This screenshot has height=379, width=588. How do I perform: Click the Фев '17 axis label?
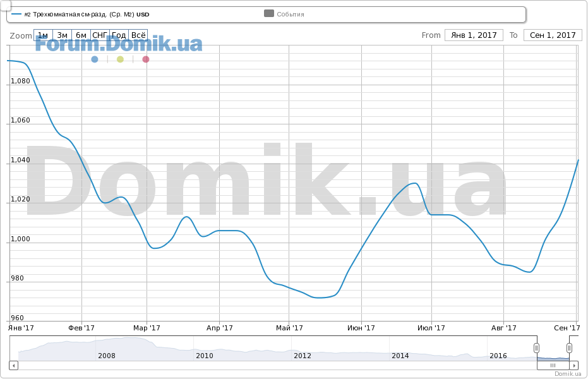[x=81, y=328]
